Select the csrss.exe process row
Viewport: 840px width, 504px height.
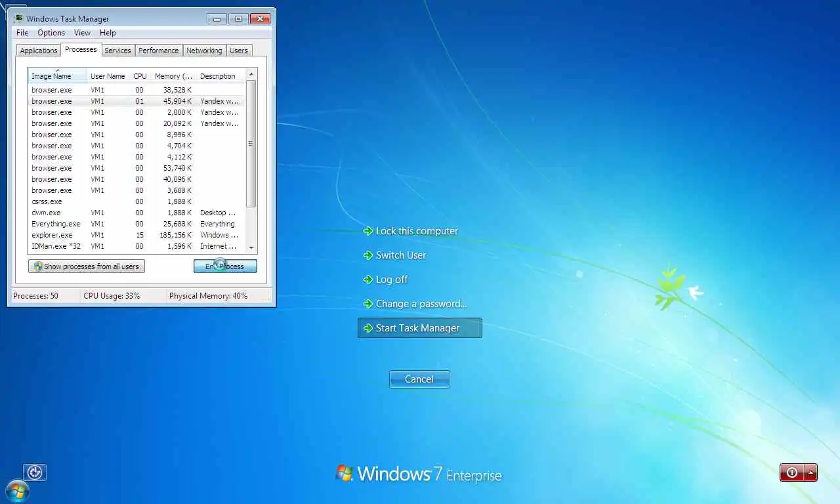tap(136, 201)
